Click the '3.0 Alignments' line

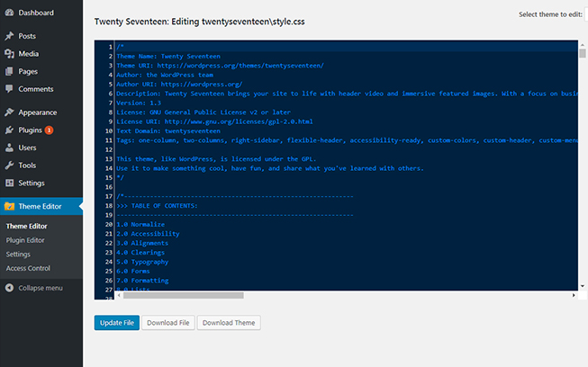pos(142,243)
